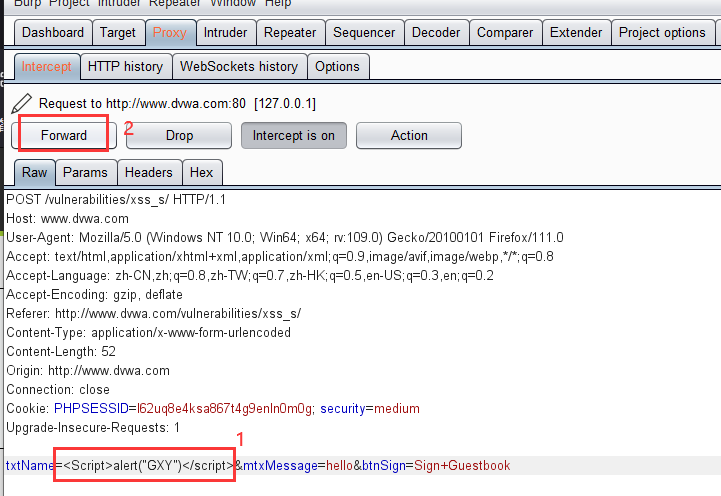View the WebSockets history sub-tab
721x496 pixels.
pyautogui.click(x=239, y=67)
